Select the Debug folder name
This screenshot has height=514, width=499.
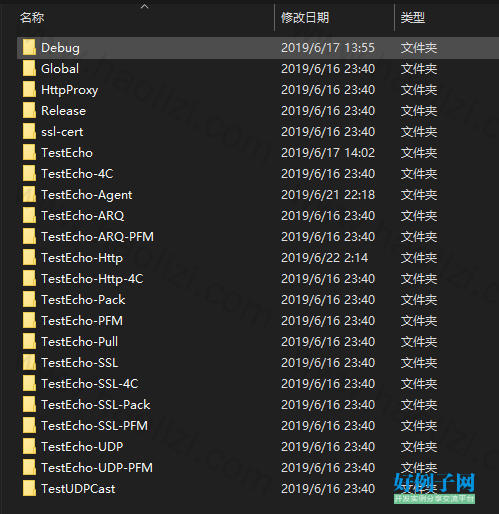60,48
